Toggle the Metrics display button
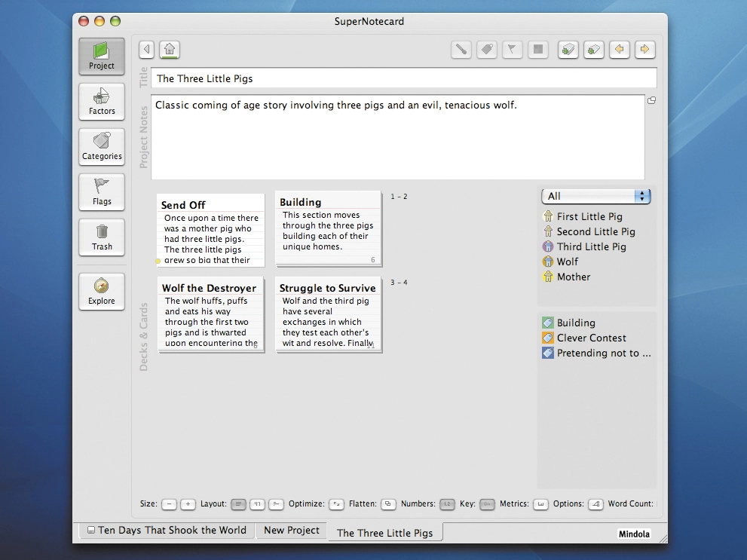The image size is (747, 560). (540, 503)
